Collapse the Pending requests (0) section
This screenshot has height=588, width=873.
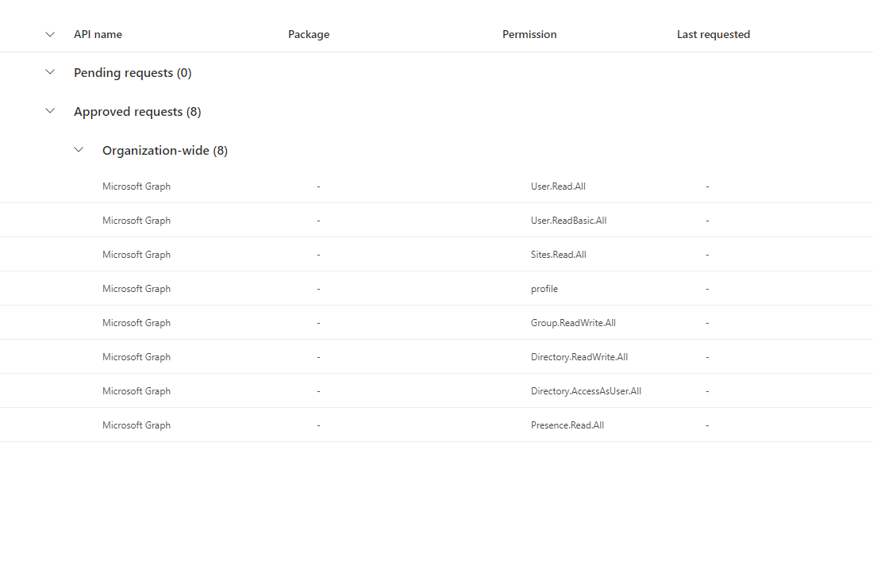(x=50, y=71)
